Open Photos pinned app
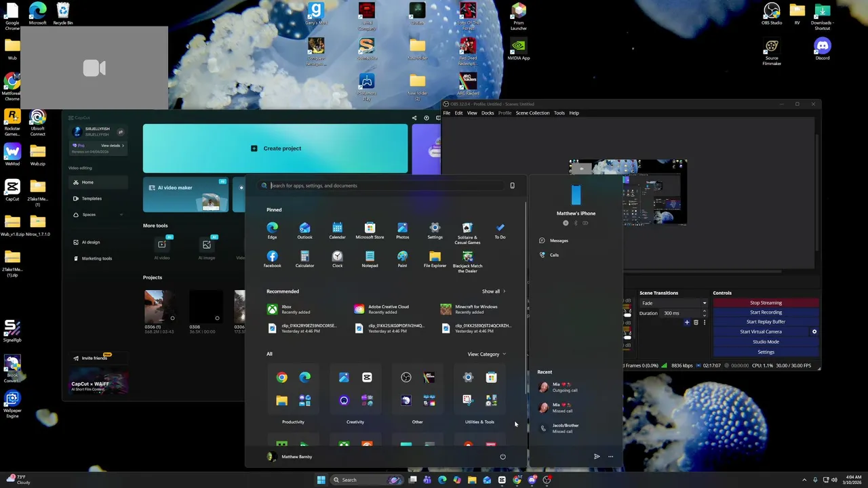The width and height of the screenshot is (868, 488). [x=402, y=230]
